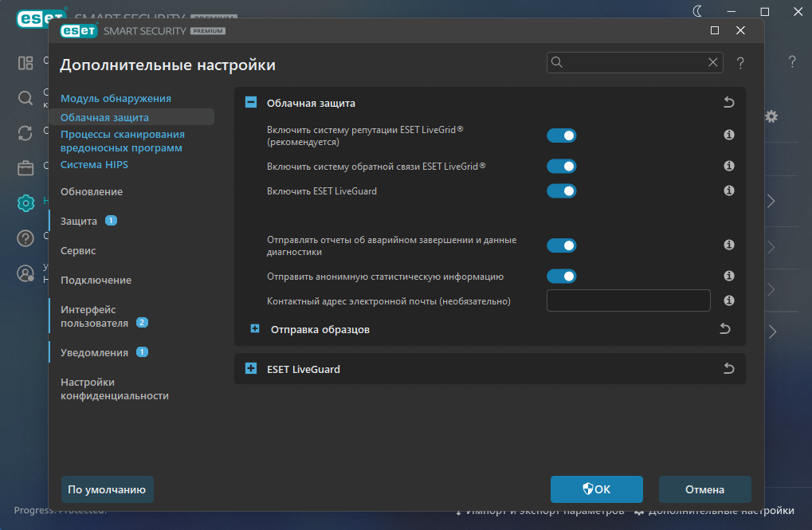Expand the Отправка образцов section
The width and height of the screenshot is (812, 530).
click(x=255, y=328)
